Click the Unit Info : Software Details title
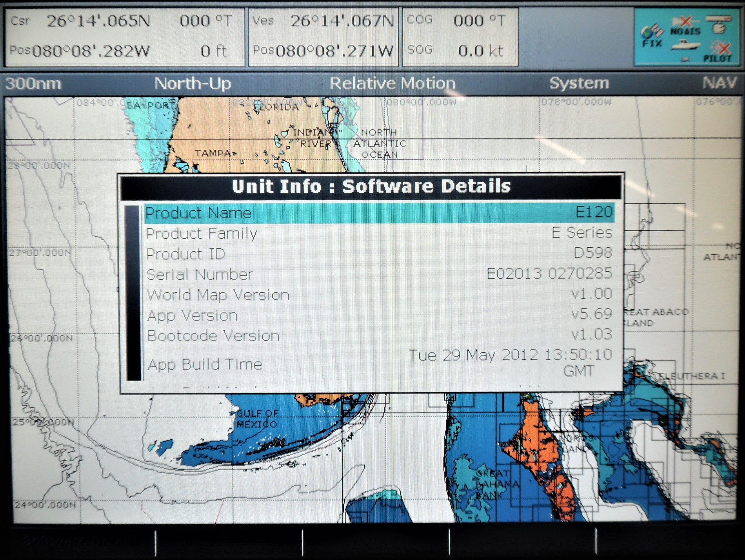This screenshot has height=560, width=745. click(371, 187)
